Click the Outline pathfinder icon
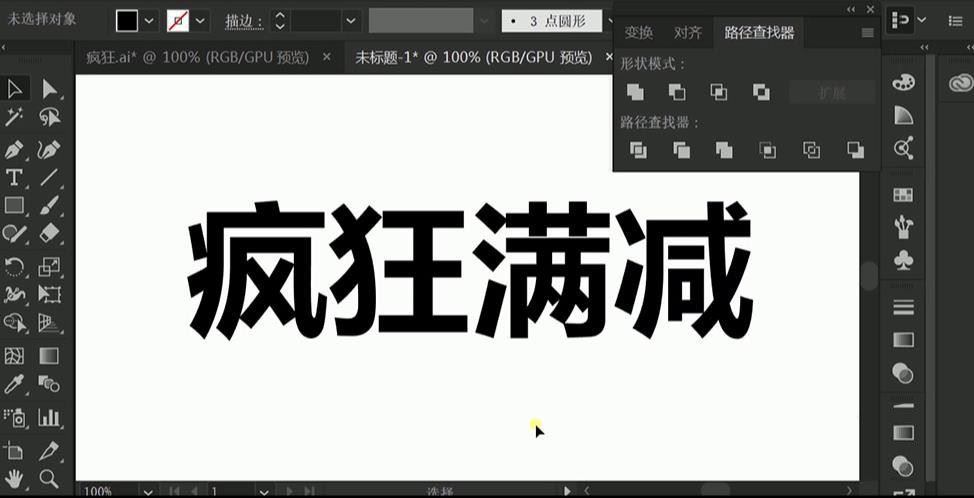The height and width of the screenshot is (498, 974). click(x=811, y=150)
